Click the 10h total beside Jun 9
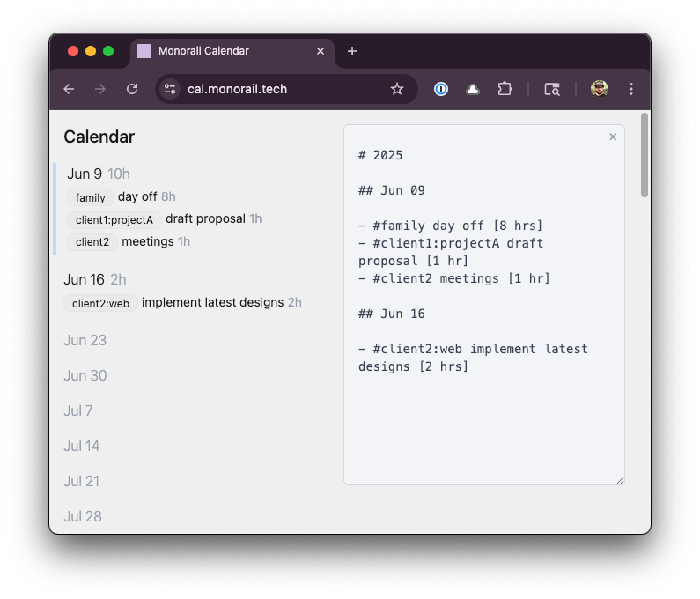The width and height of the screenshot is (700, 599). tap(119, 174)
